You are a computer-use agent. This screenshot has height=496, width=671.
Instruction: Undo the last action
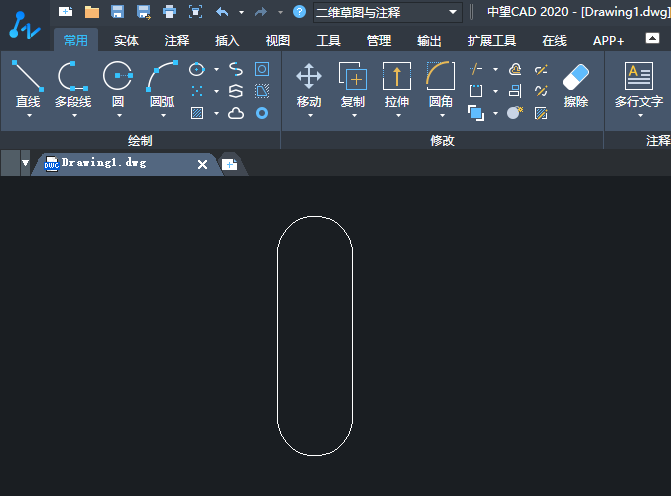coord(222,12)
